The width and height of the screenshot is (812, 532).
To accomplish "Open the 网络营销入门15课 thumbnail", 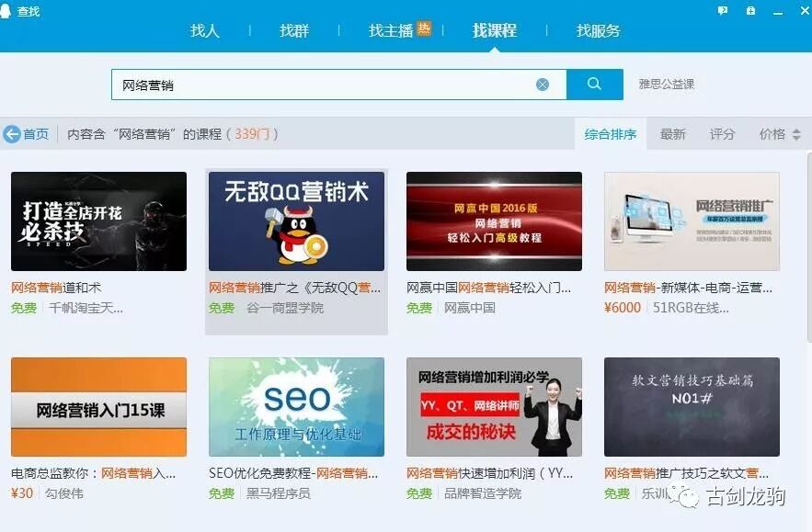I will click(97, 406).
